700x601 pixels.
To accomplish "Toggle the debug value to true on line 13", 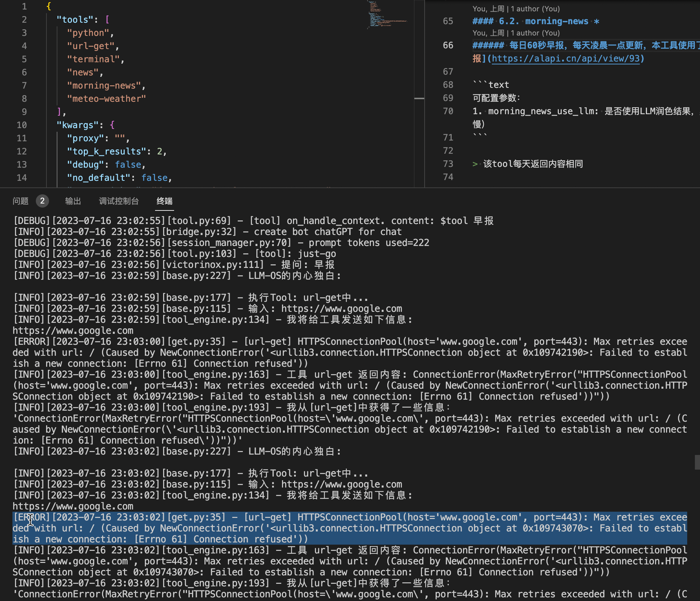I will pos(128,164).
